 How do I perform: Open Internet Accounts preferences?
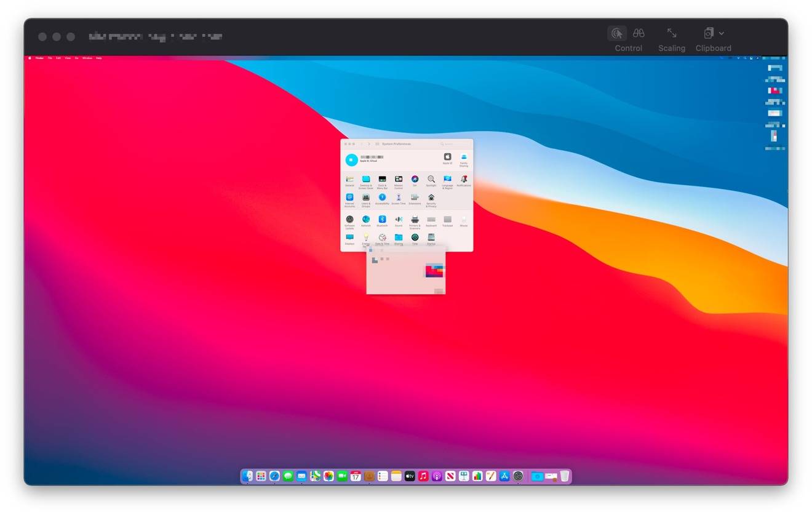349,199
